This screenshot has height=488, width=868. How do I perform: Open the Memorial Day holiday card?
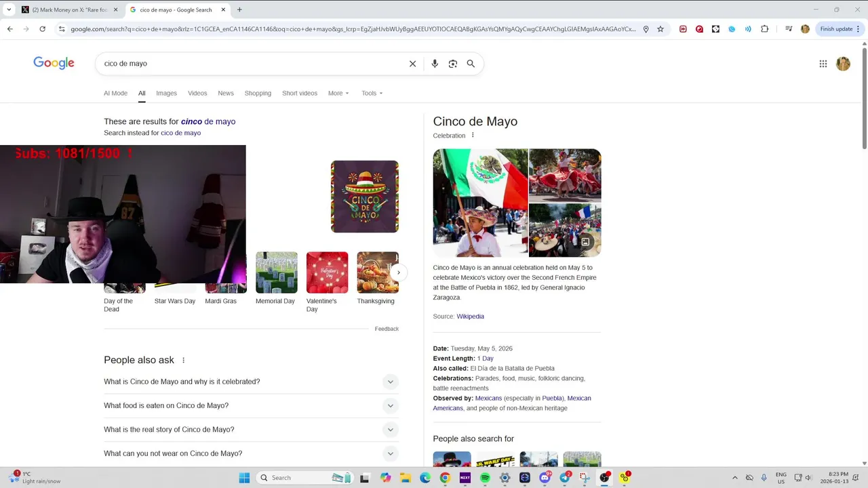276,278
